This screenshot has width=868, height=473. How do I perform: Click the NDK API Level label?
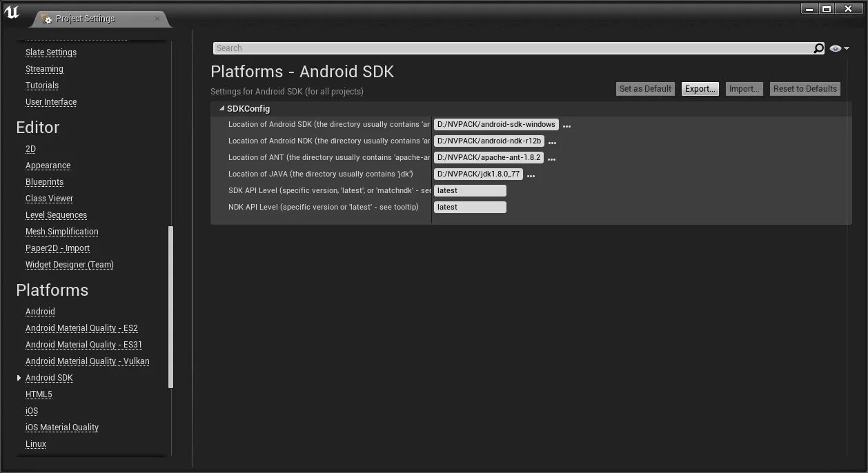tap(323, 207)
